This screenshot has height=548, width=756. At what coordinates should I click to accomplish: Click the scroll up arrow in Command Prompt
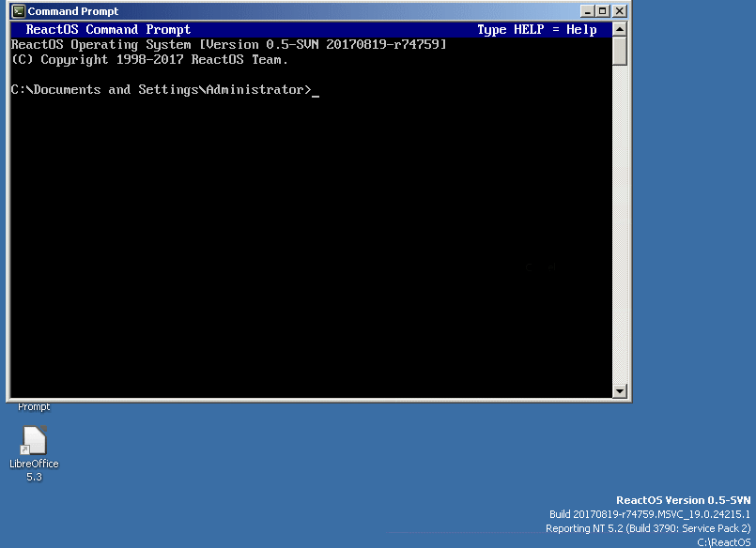coord(620,29)
